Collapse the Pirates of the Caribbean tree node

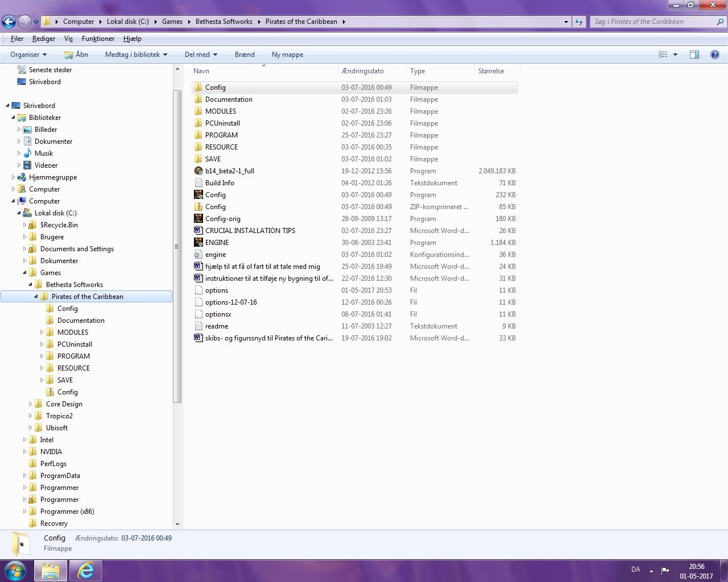point(36,297)
